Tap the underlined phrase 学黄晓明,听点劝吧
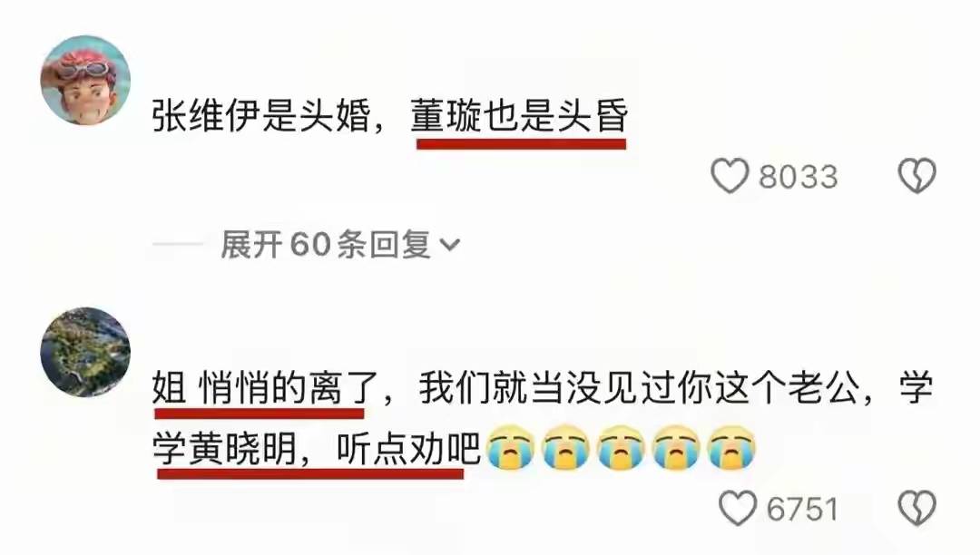The image size is (980, 555). coord(317,449)
